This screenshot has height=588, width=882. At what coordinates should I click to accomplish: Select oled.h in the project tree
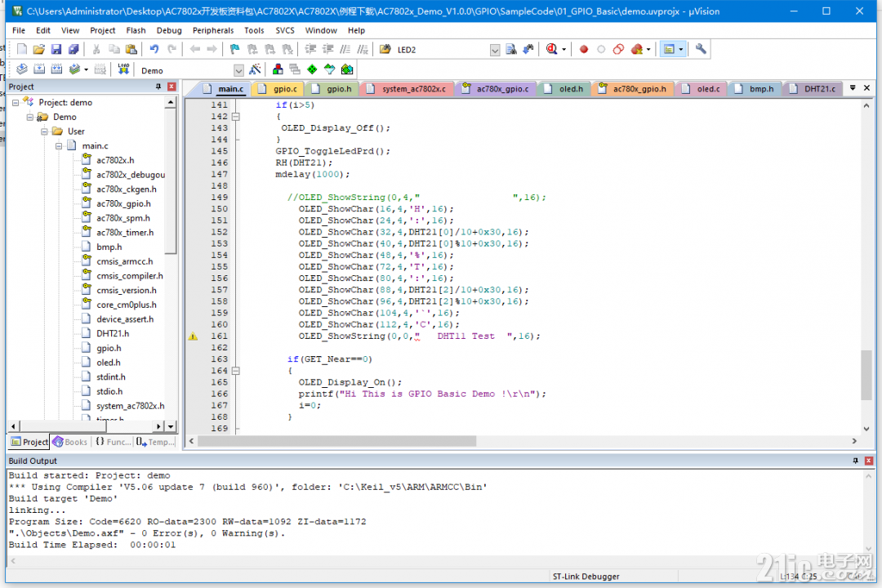coord(108,363)
